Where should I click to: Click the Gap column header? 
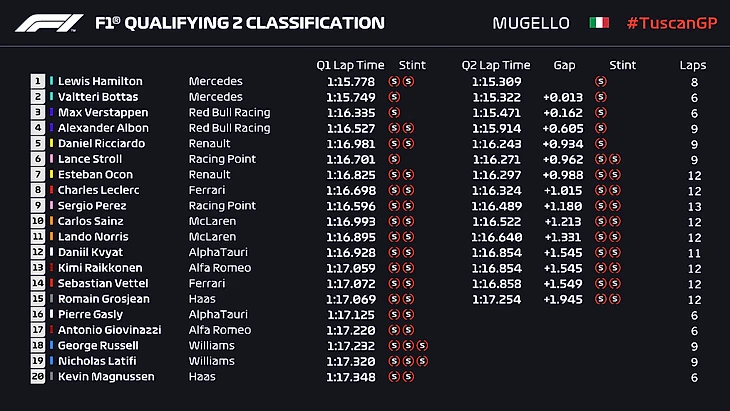click(564, 65)
